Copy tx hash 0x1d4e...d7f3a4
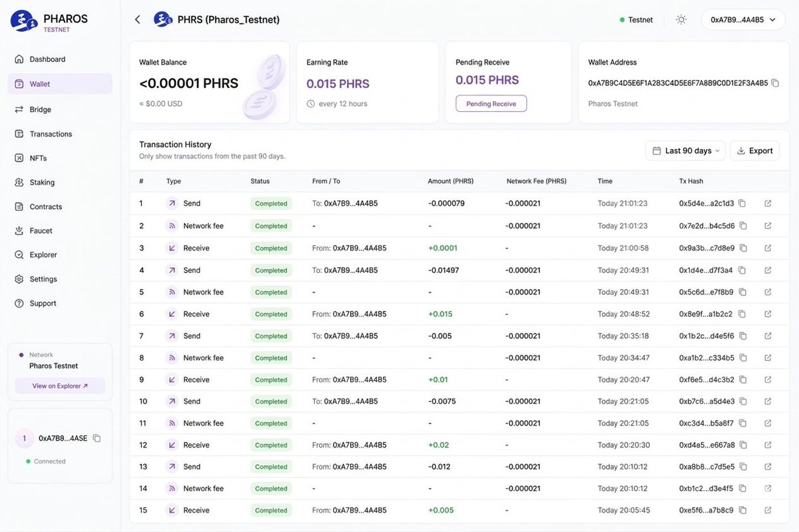The width and height of the screenshot is (799, 532). tap(741, 270)
